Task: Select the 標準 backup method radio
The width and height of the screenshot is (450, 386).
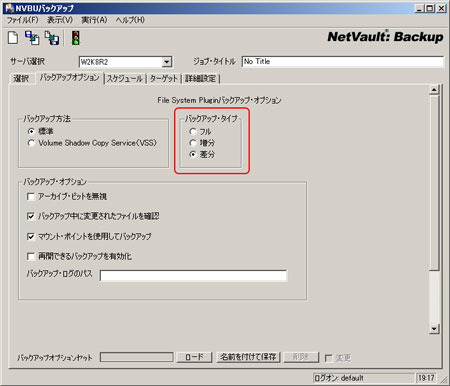Action: click(x=31, y=131)
